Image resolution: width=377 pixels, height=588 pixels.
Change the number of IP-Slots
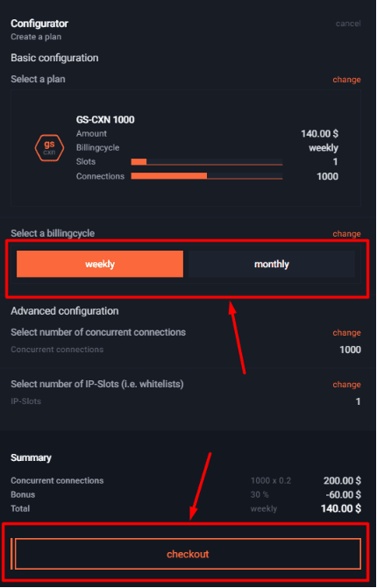tap(346, 385)
